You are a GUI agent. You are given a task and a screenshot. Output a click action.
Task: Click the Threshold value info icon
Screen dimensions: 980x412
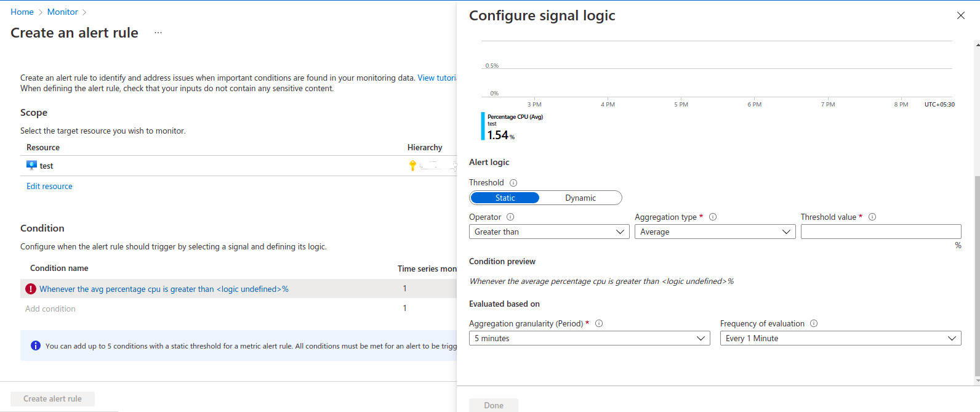(x=872, y=217)
